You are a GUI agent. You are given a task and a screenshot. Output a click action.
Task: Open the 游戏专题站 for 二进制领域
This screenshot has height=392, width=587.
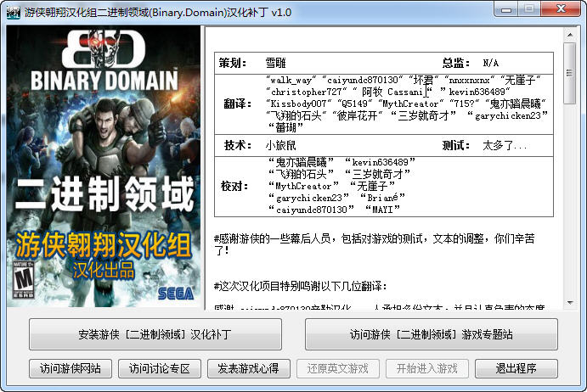432,334
